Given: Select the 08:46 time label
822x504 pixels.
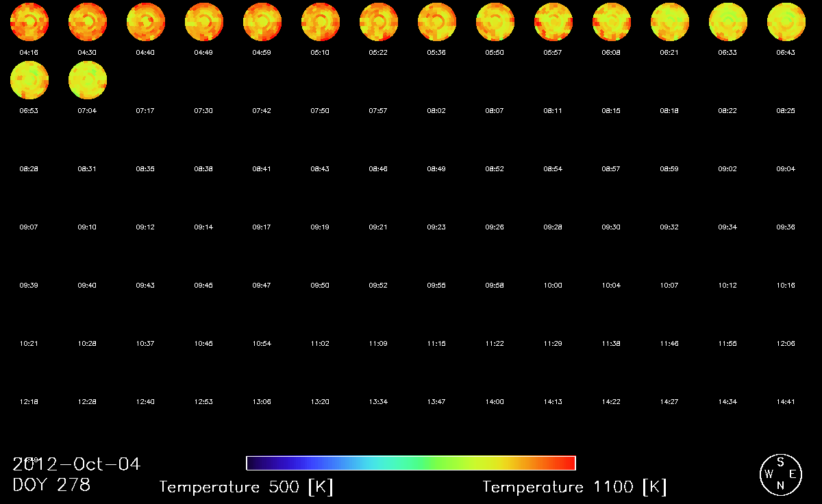Looking at the screenshot, I should (x=378, y=168).
